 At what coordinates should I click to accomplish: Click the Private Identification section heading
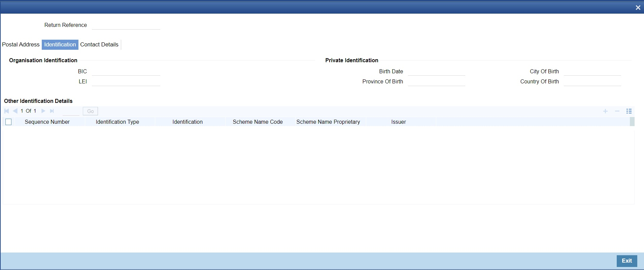tap(352, 61)
